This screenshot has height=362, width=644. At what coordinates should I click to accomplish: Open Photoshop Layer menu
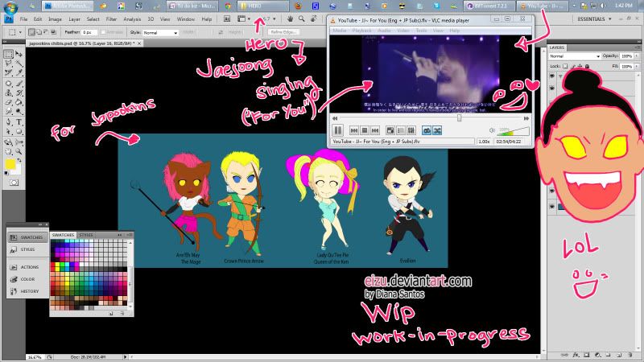click(x=74, y=19)
